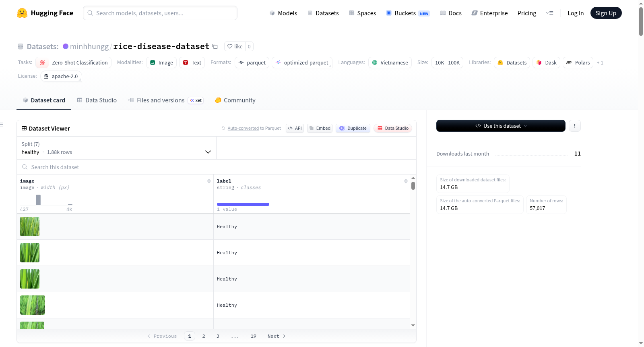The height and width of the screenshot is (347, 644).
Task: Click the rice-disease-dataset title link
Action: (161, 46)
